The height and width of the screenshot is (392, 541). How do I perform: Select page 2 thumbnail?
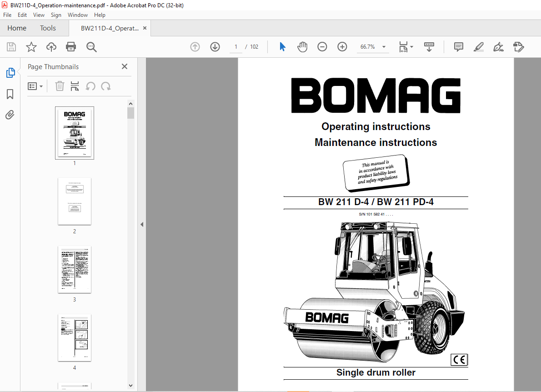[x=75, y=201]
